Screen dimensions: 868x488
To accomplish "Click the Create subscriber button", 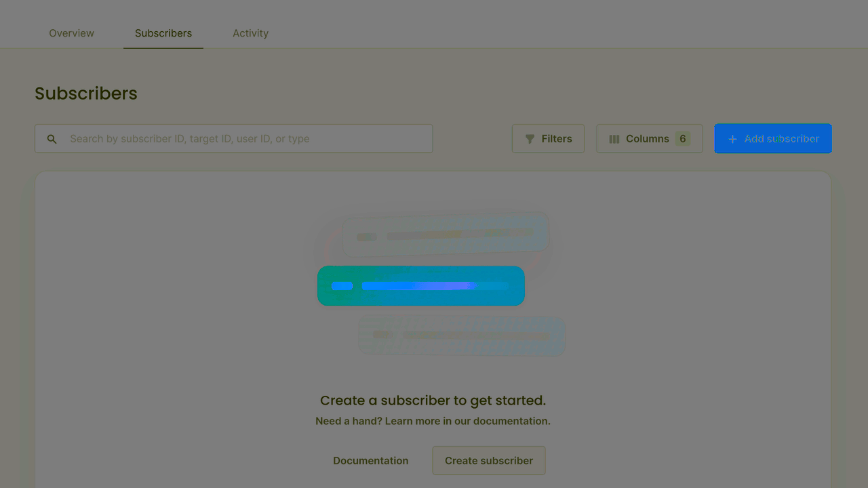I will tap(488, 460).
